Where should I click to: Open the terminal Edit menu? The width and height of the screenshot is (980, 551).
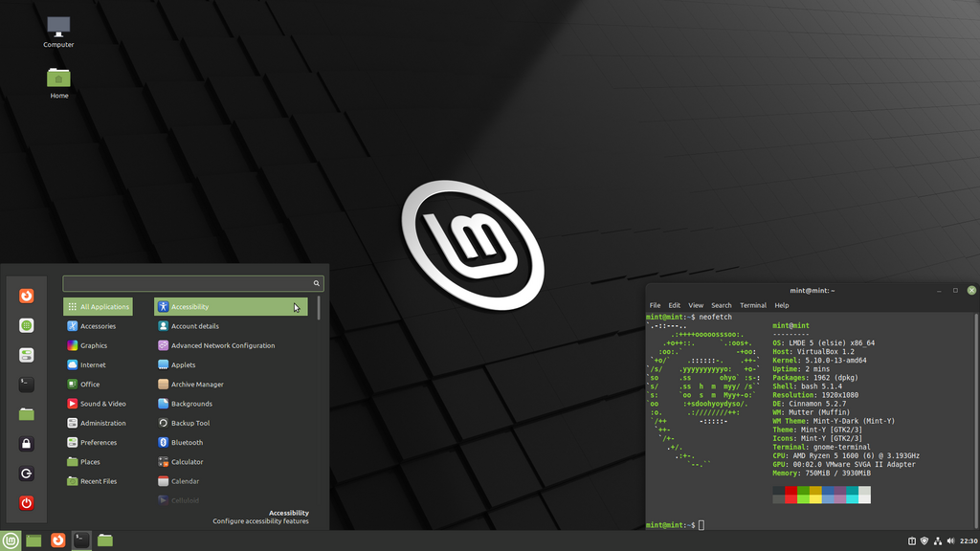pos(674,305)
